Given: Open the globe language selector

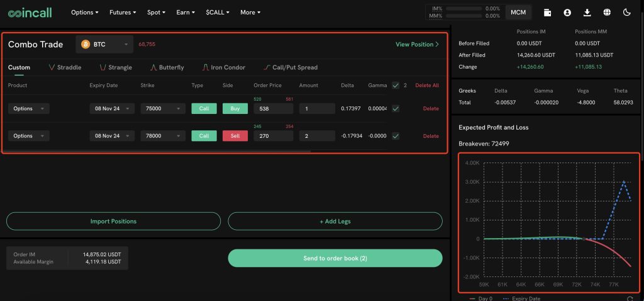Looking at the screenshot, I should tap(607, 12).
